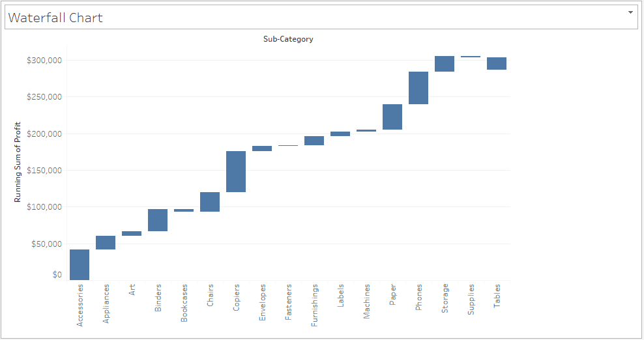Select the Furnishings bar in the chart
This screenshot has height=340, width=644.
[x=314, y=141]
